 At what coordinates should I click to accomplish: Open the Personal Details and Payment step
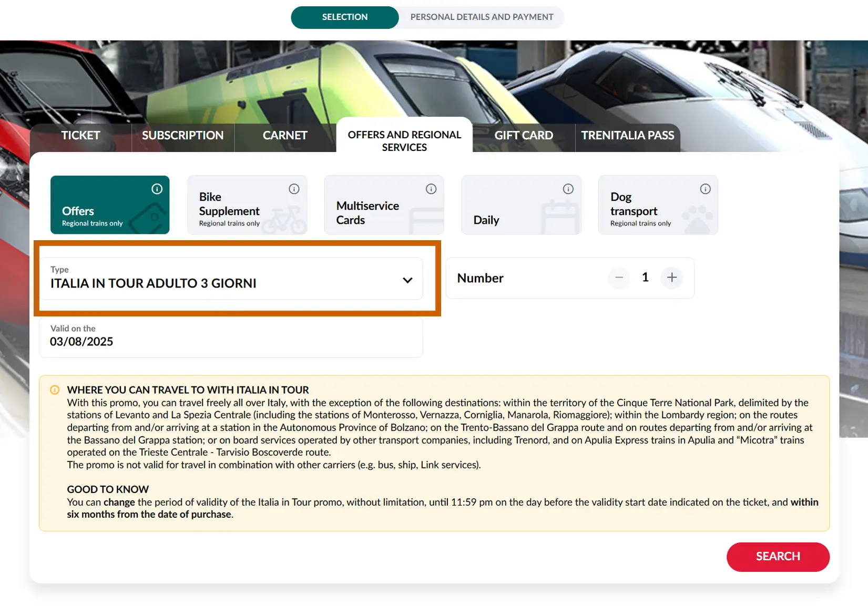pyautogui.click(x=481, y=17)
